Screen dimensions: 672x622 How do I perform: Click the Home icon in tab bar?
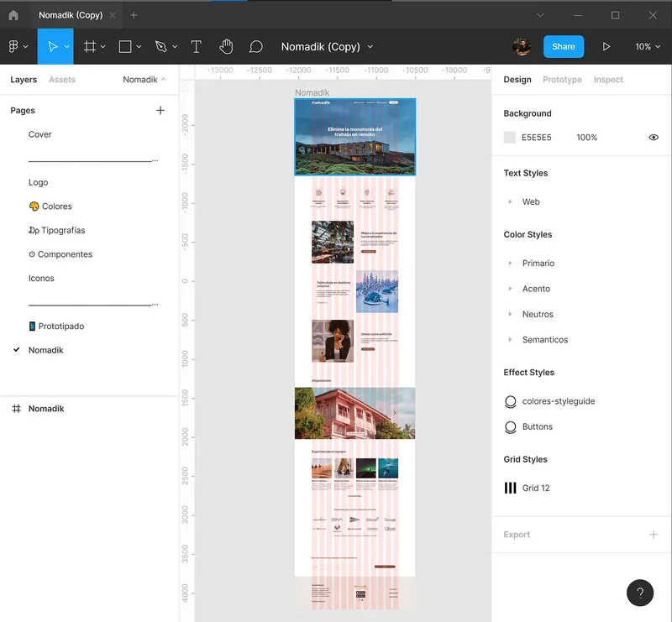pos(13,15)
